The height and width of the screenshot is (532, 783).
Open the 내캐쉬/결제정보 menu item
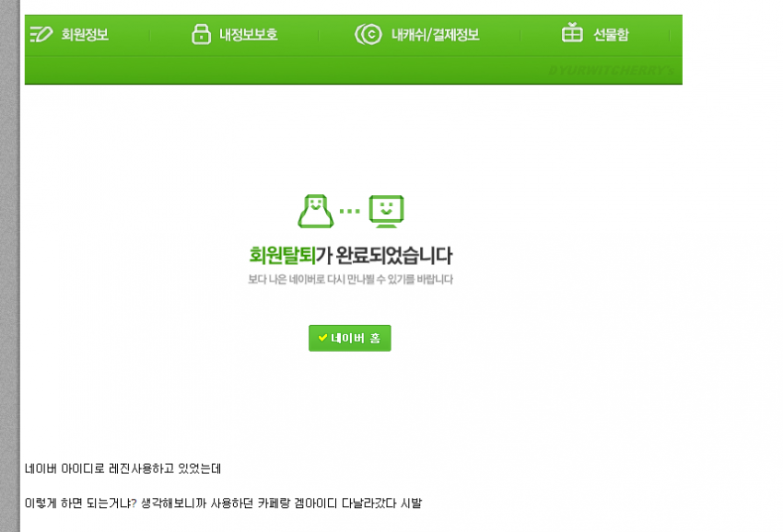[435, 34]
